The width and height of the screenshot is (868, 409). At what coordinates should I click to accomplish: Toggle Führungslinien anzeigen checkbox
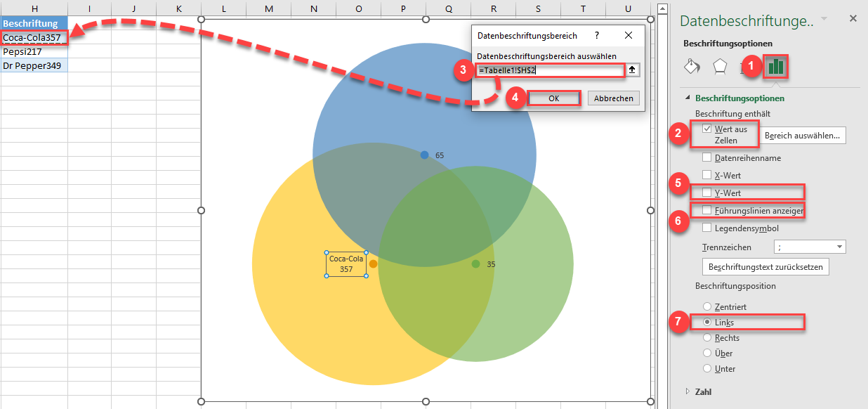click(707, 210)
